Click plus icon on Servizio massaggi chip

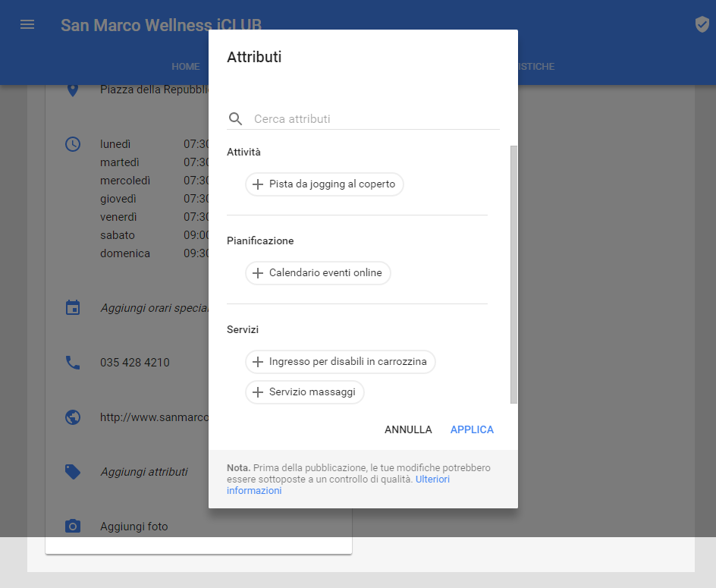point(258,392)
